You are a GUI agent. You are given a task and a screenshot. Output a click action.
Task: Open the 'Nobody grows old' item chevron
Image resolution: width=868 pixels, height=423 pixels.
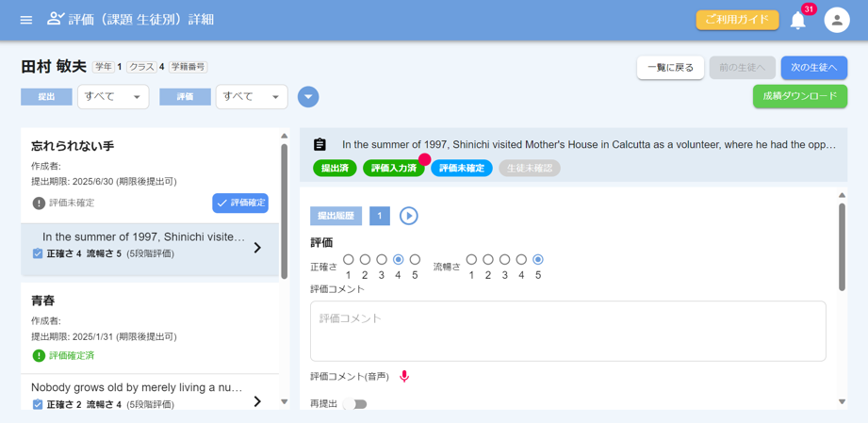click(257, 401)
